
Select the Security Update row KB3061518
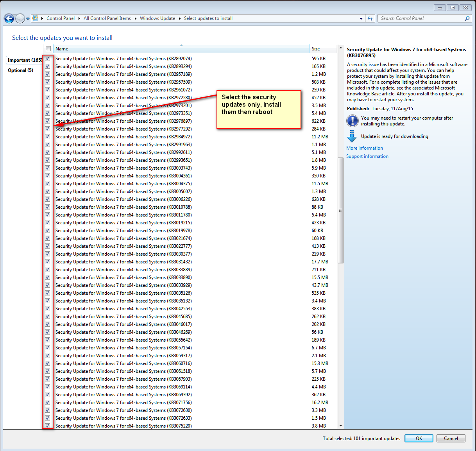click(191, 371)
